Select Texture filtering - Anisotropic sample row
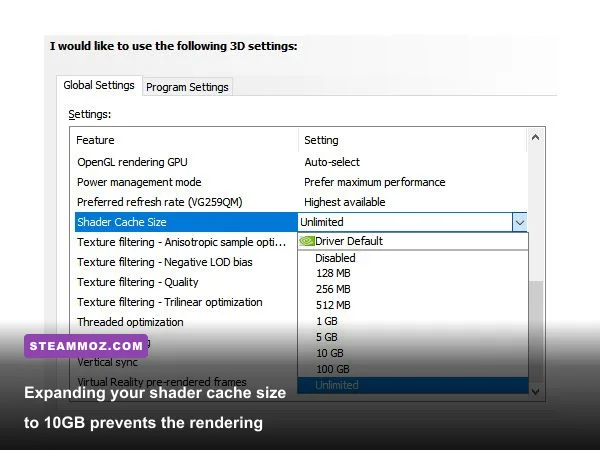Image resolution: width=600 pixels, height=450 pixels. tap(186, 242)
